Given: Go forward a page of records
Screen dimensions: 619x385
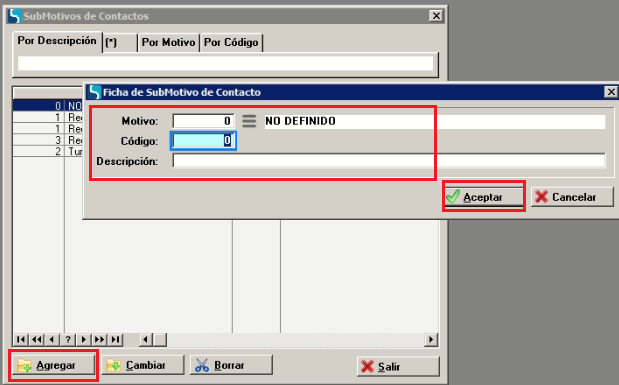Looking at the screenshot, I should point(99,340).
